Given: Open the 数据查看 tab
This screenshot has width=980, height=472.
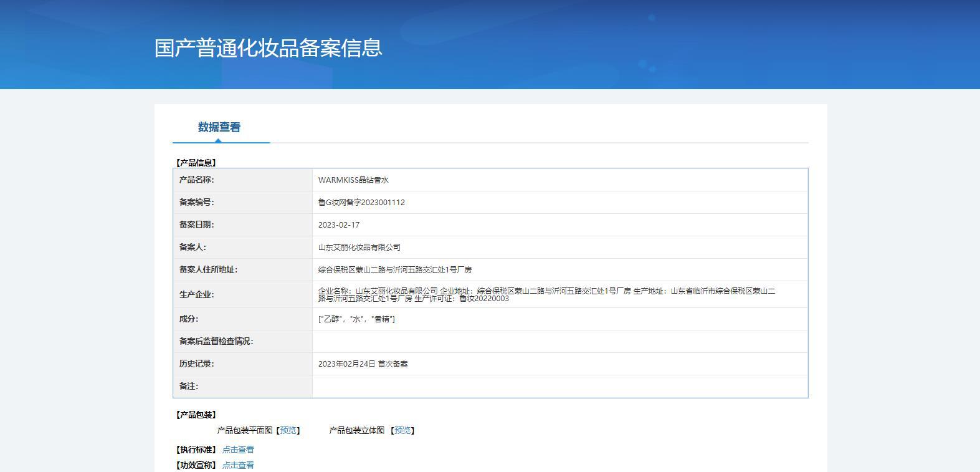Looking at the screenshot, I should (x=219, y=127).
